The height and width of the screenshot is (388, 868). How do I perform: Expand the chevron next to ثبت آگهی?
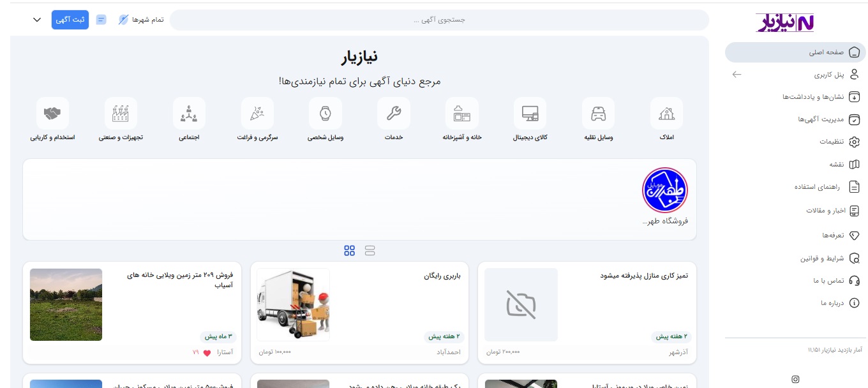[37, 20]
